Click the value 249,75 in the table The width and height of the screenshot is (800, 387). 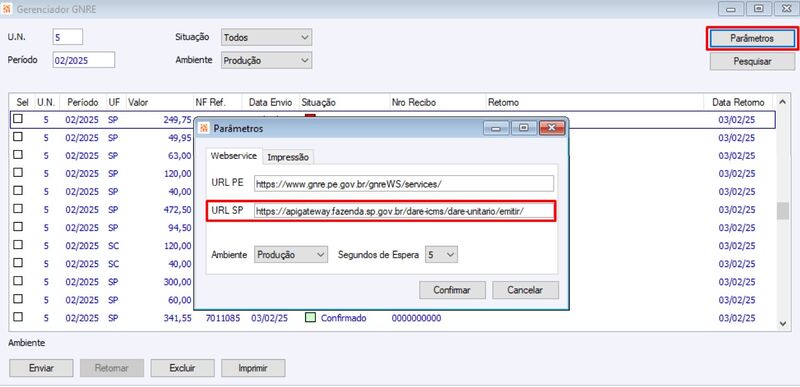(178, 120)
